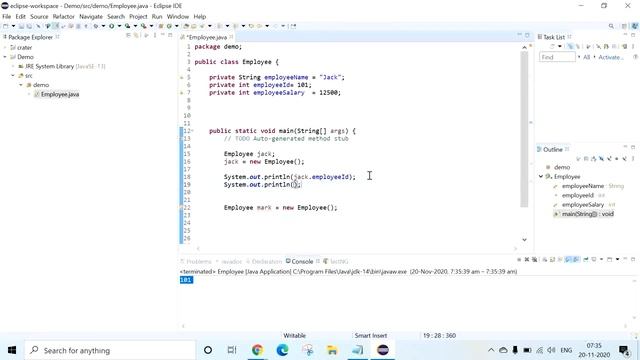Collapse the demo package node
Screen dimensions: 640x360
(x=21, y=85)
